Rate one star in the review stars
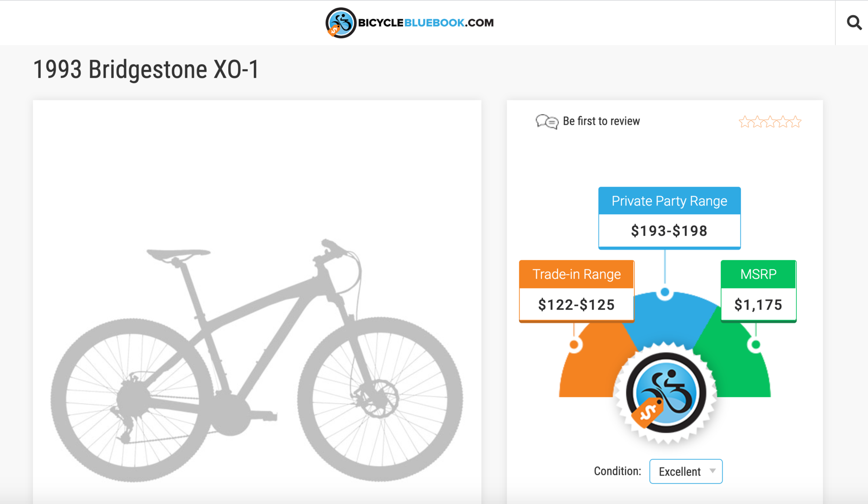Screen dimensions: 868x504 coord(745,122)
